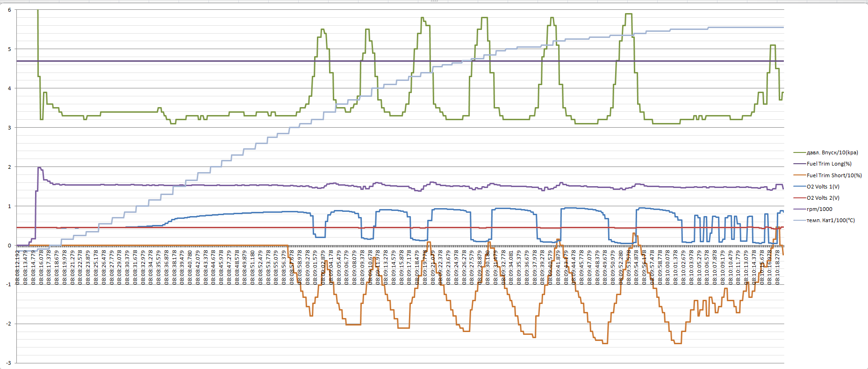Select the vertical axis label 5
868x369 pixels.
tap(9, 49)
